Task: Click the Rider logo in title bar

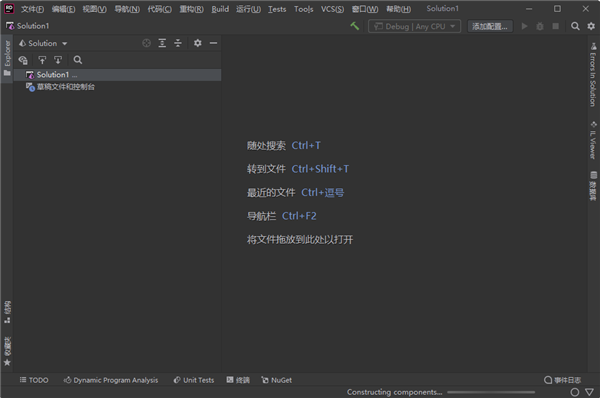Action: click(x=9, y=9)
